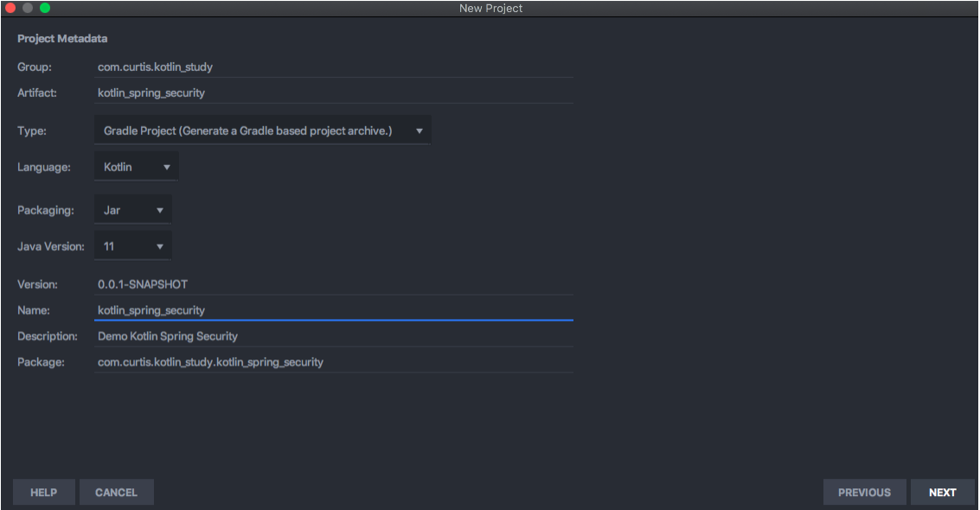The height and width of the screenshot is (510, 980).
Task: Click the Package input field
Action: (x=333, y=362)
